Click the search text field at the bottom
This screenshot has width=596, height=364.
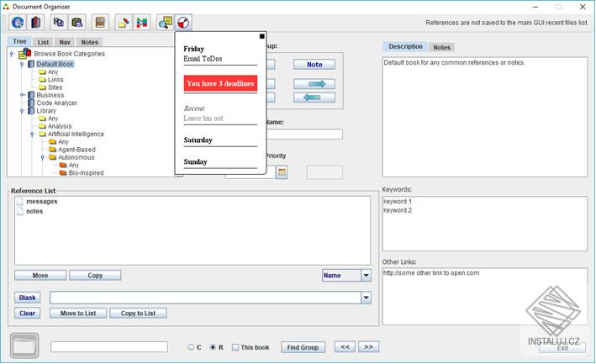(x=109, y=346)
